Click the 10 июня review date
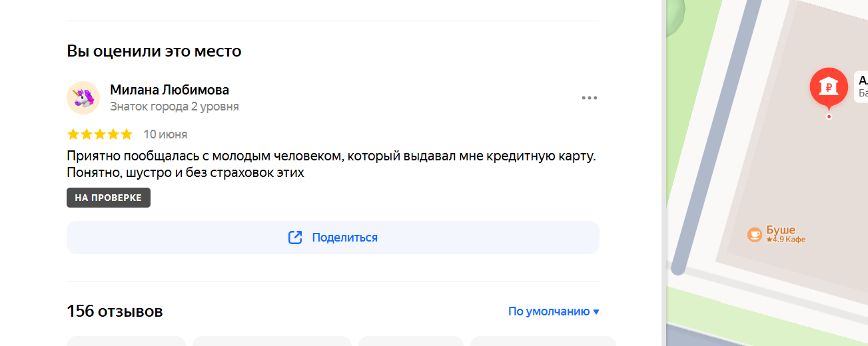Viewport: 868px width, 346px height. tap(165, 134)
